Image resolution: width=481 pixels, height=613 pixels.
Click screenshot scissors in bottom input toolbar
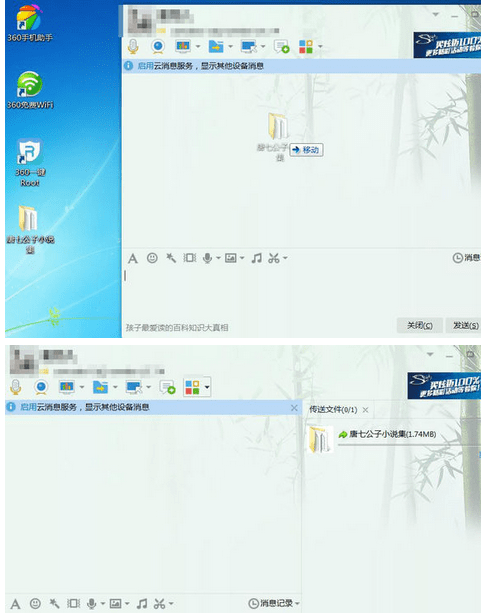[x=160, y=604]
